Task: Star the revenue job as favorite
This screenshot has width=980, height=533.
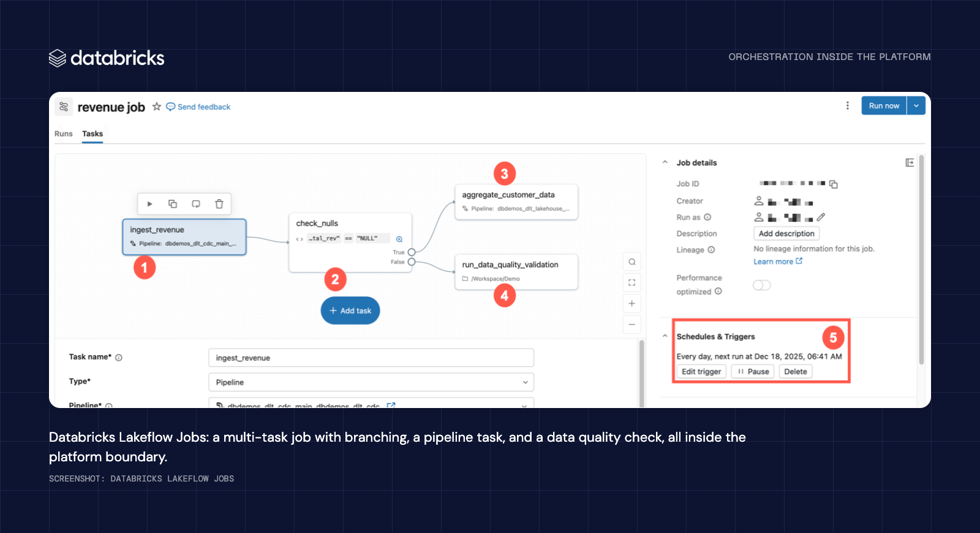Action: pyautogui.click(x=157, y=107)
